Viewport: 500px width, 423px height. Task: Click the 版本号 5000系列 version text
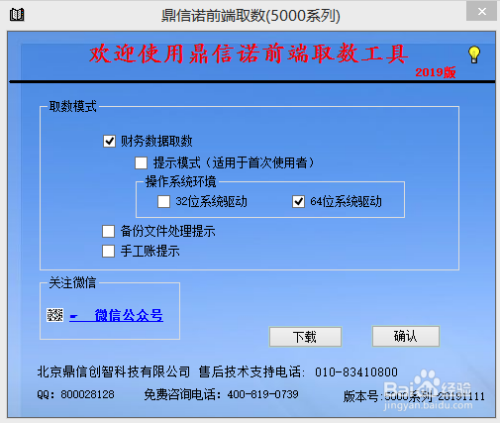[414, 396]
